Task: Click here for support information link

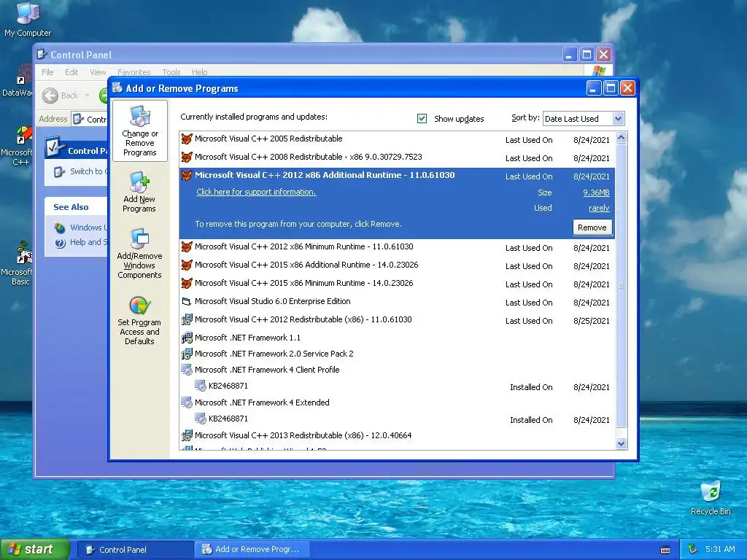Action: (256, 192)
